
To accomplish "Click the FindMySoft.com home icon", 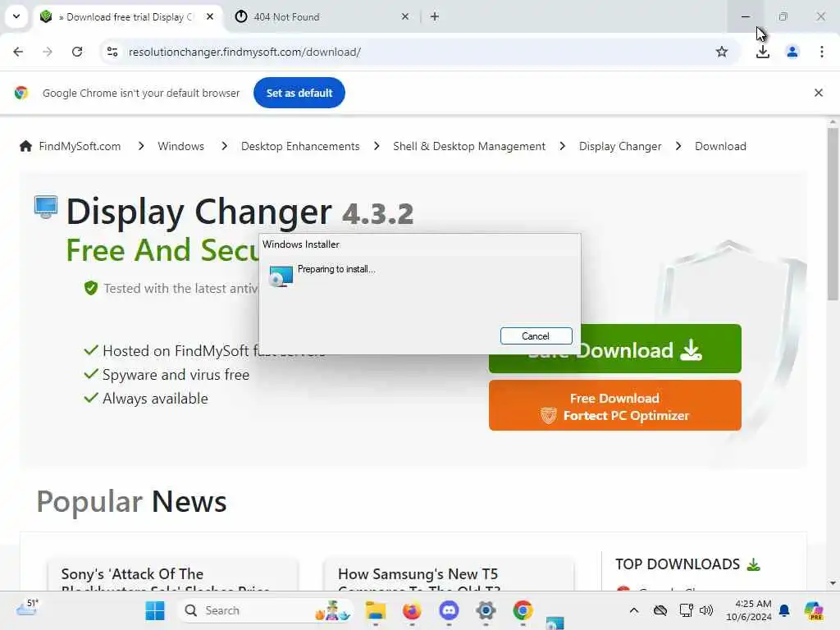I will click(x=25, y=146).
